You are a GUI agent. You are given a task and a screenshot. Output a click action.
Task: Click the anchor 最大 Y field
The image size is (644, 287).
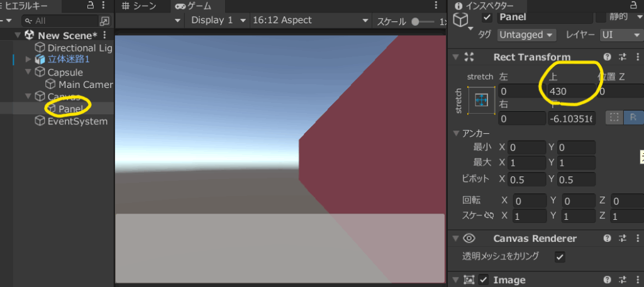576,163
